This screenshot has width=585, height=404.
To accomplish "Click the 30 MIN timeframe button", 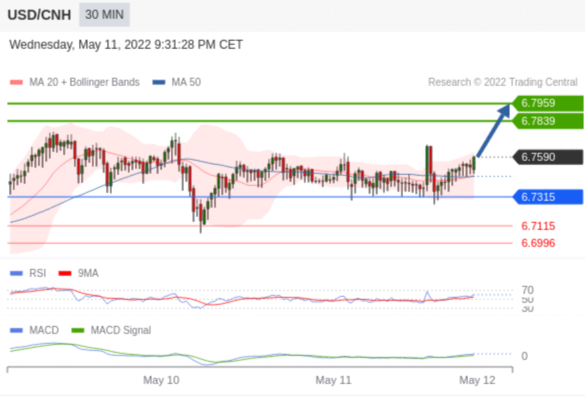I will [x=104, y=15].
